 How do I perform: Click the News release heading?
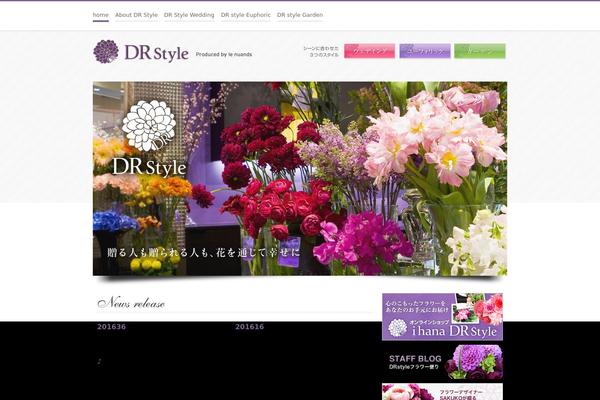(131, 303)
